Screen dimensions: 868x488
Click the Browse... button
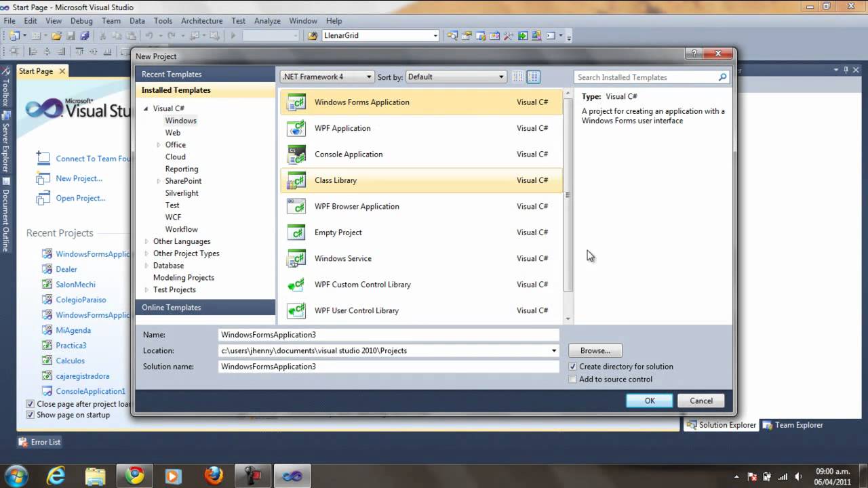click(x=595, y=350)
